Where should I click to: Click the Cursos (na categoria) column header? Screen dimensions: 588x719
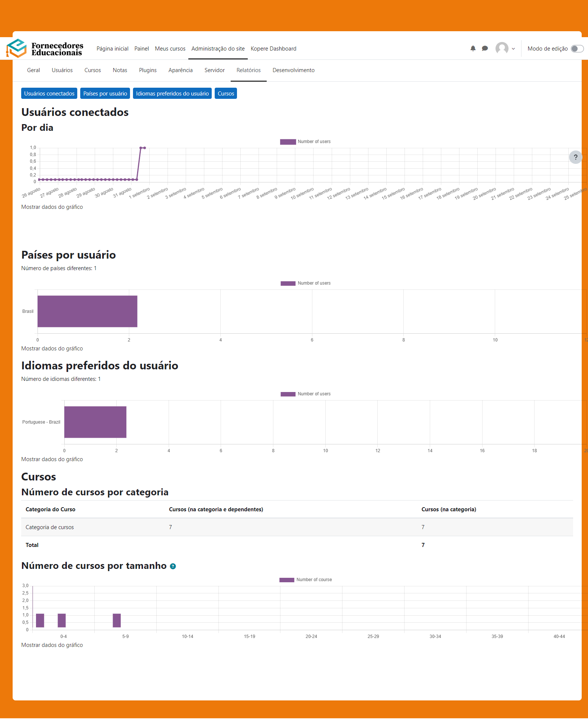[449, 509]
